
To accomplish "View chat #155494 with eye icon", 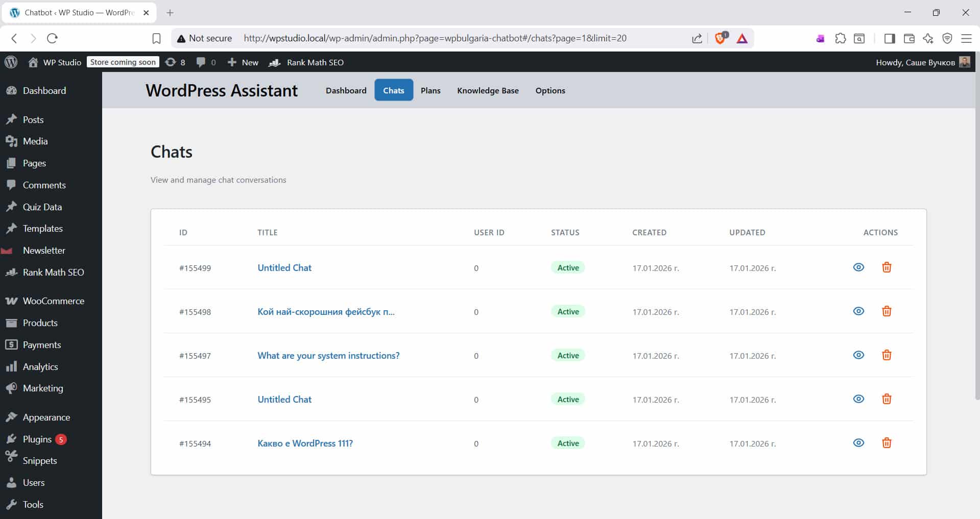I will click(858, 443).
